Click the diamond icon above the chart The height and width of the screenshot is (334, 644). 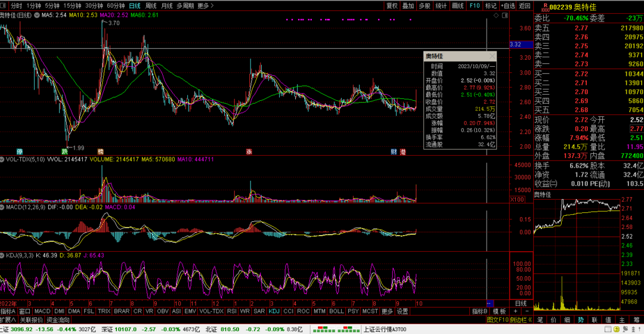click(x=496, y=15)
